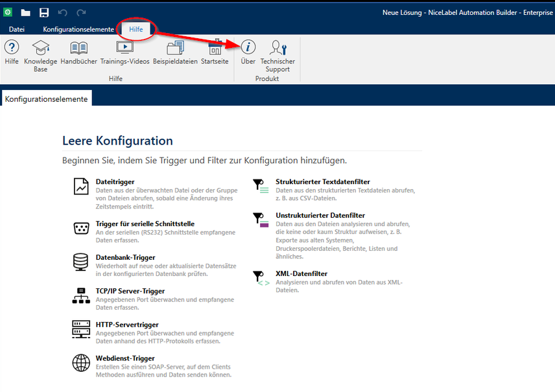Click the redo arrow in title bar
Screen dimensions: 555x392
pos(81,12)
